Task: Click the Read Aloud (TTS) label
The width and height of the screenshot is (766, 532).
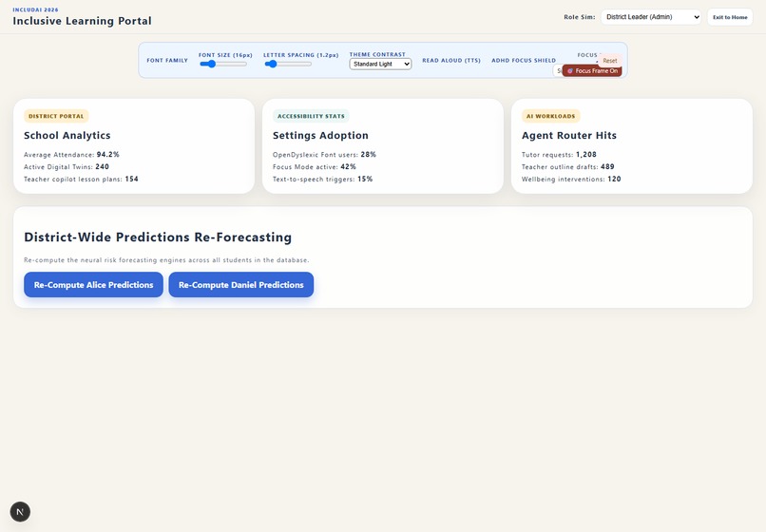Action: point(451,61)
